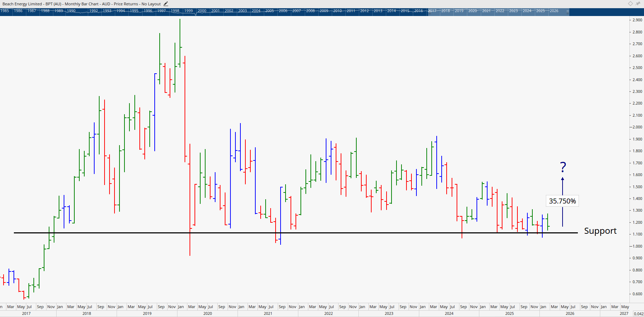Click the 0.042 value box at bottom right
The width and height of the screenshot is (644, 317).
point(639,313)
